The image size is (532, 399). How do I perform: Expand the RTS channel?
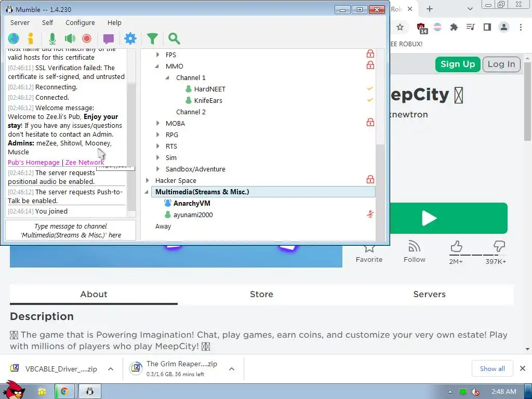tap(158, 146)
